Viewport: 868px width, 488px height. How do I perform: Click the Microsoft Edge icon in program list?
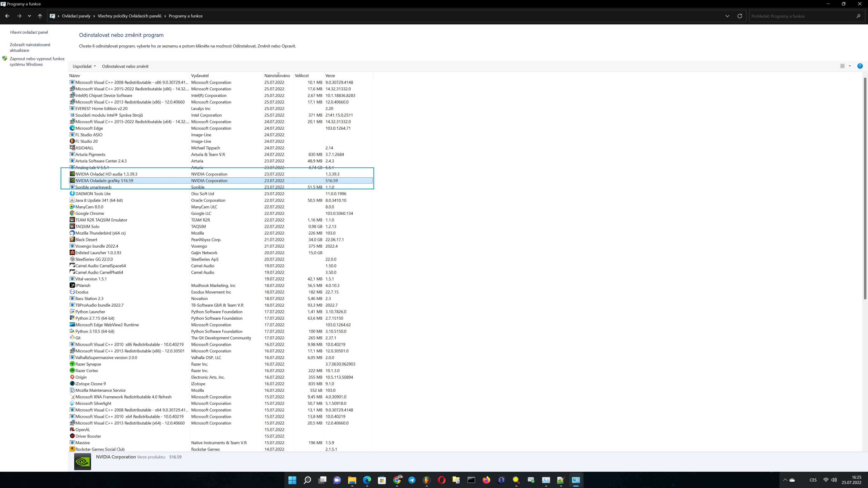(72, 128)
